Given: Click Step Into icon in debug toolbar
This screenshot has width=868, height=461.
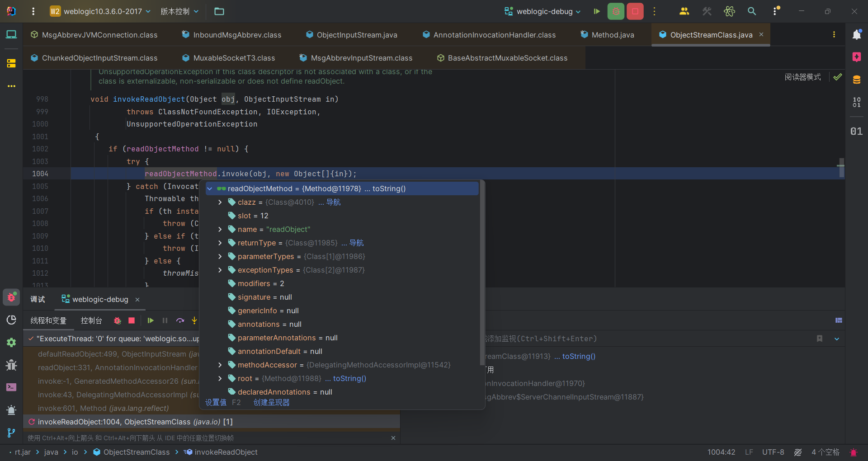Looking at the screenshot, I should [194, 320].
